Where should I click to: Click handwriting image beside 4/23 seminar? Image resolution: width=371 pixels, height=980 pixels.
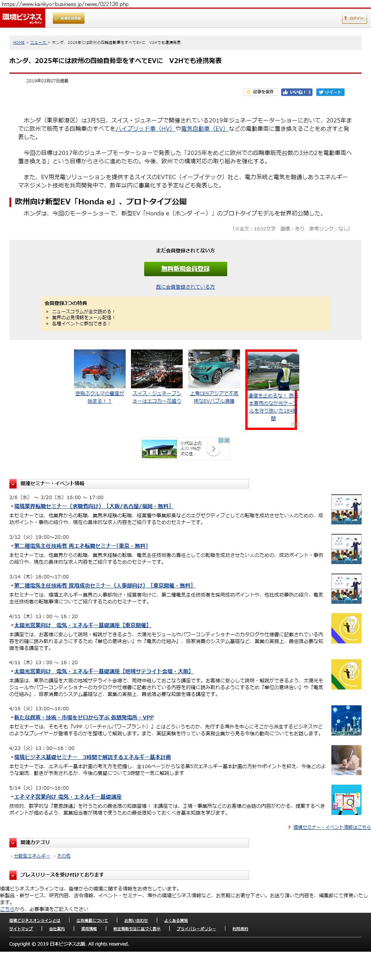(346, 760)
